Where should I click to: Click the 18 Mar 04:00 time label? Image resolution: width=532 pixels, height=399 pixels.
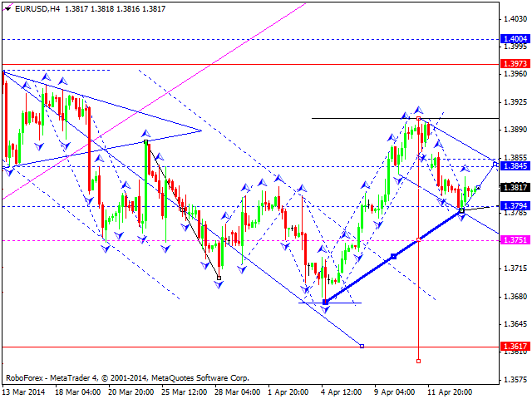coord(77,392)
